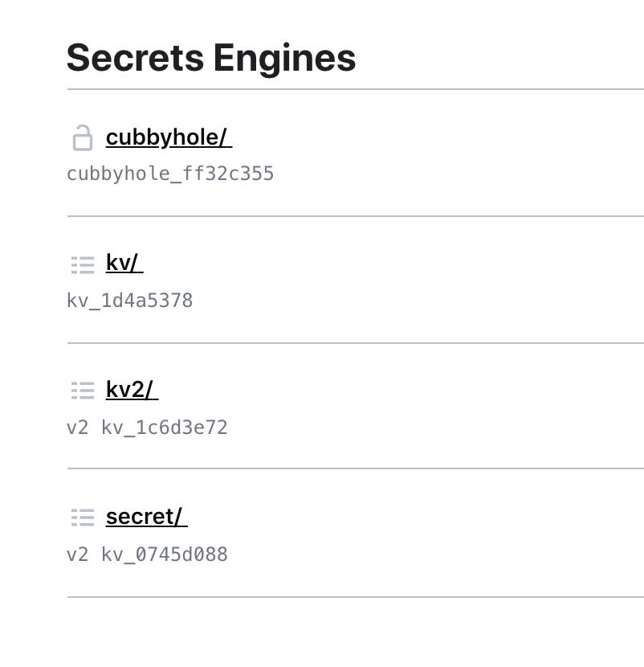Click the v2 label under secret/
The image size is (644, 667).
(x=77, y=555)
